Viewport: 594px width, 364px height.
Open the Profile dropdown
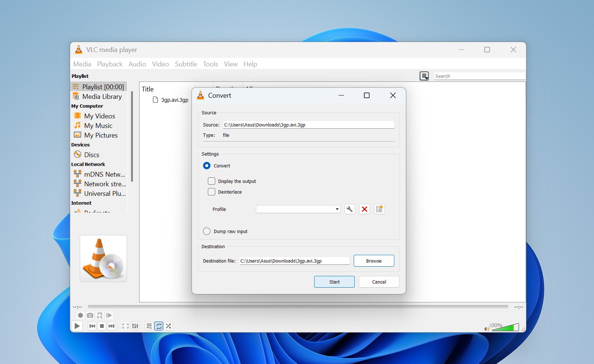(x=298, y=209)
